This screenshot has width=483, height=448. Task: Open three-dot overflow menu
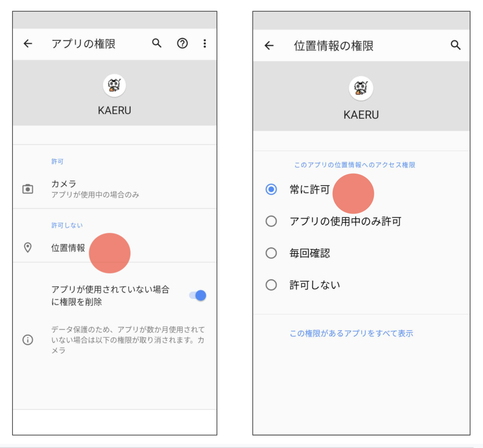click(x=204, y=43)
